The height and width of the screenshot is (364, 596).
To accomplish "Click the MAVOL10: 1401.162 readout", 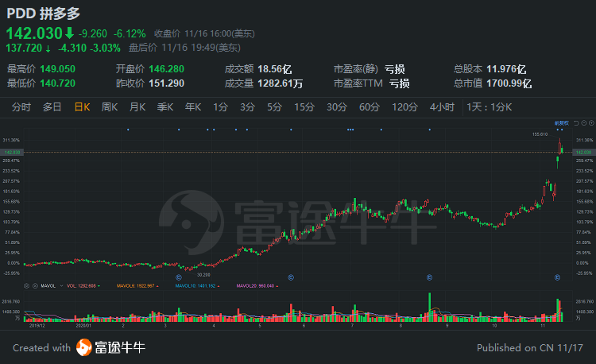I will click(195, 286).
